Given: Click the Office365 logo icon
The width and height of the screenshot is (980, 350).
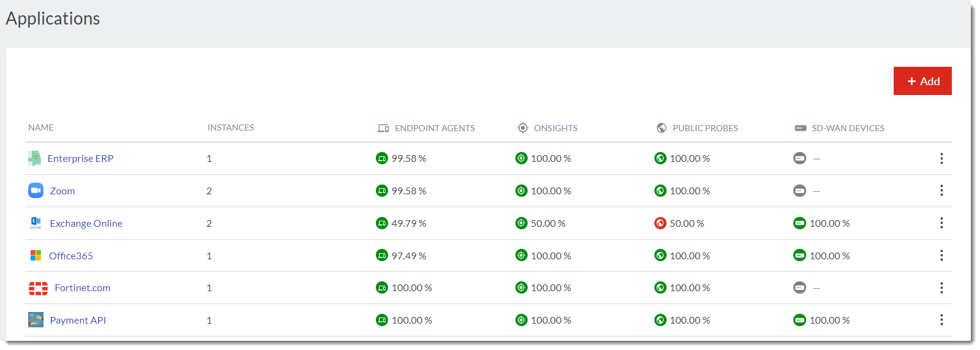Looking at the screenshot, I should [36, 256].
